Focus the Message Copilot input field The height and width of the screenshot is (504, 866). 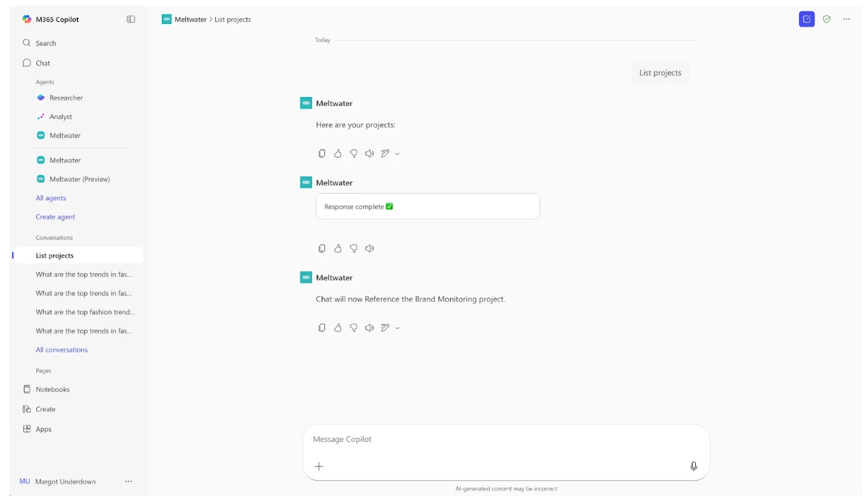click(506, 439)
